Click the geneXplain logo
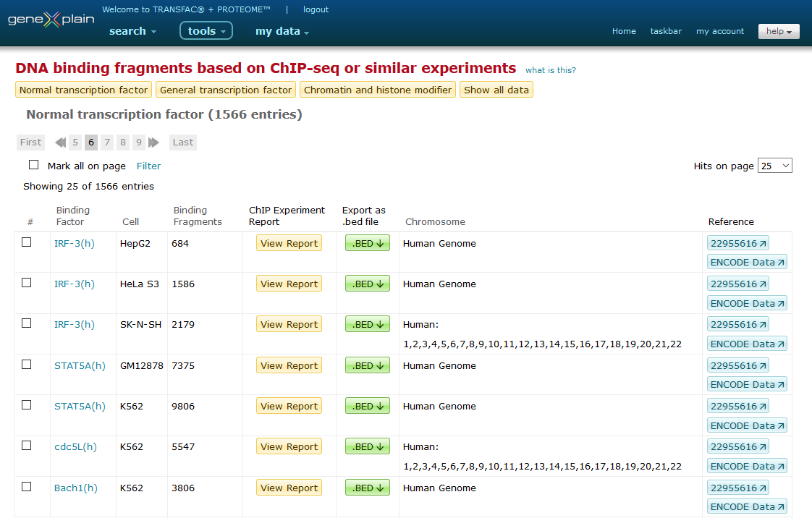The image size is (812, 518). (x=51, y=20)
